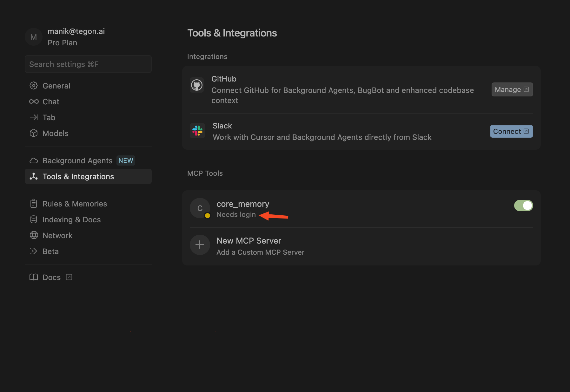Viewport: 570px width, 392px height.
Task: Click the Slack logo icon
Action: coord(197,131)
